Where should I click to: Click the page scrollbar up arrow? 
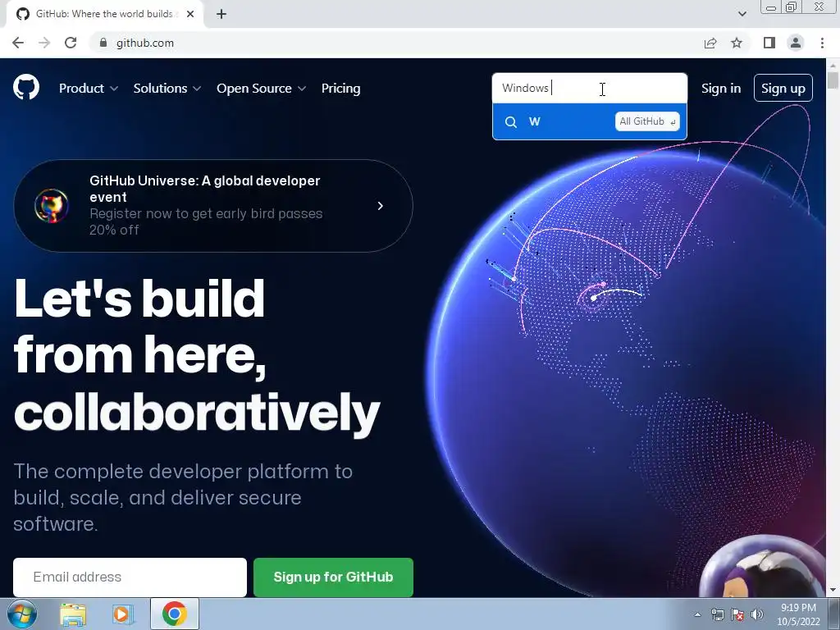[x=833, y=65]
